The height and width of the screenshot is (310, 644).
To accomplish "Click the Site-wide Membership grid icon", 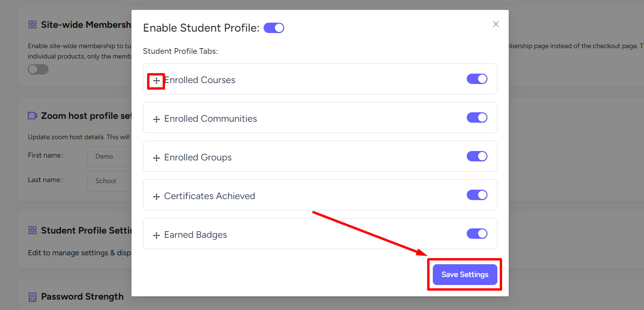I will click(33, 25).
